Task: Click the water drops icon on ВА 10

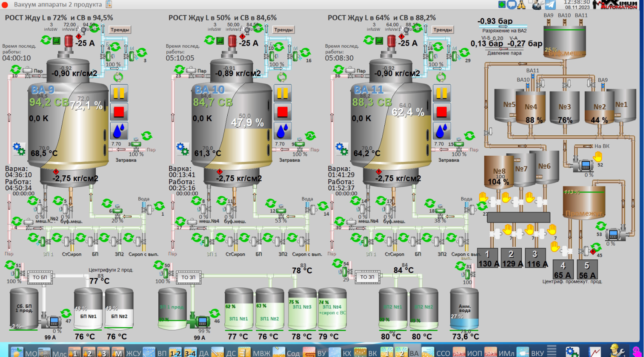Action: (x=283, y=131)
